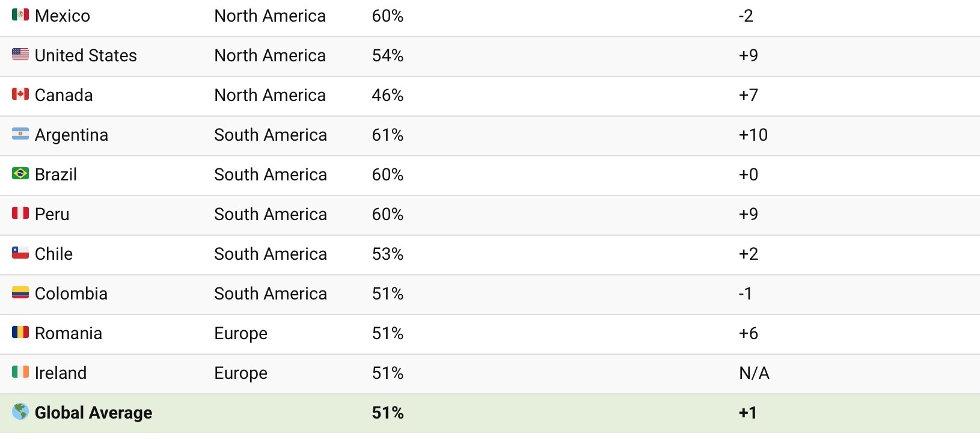
Task: Select the Ireland N/A change cell
Action: tap(754, 373)
